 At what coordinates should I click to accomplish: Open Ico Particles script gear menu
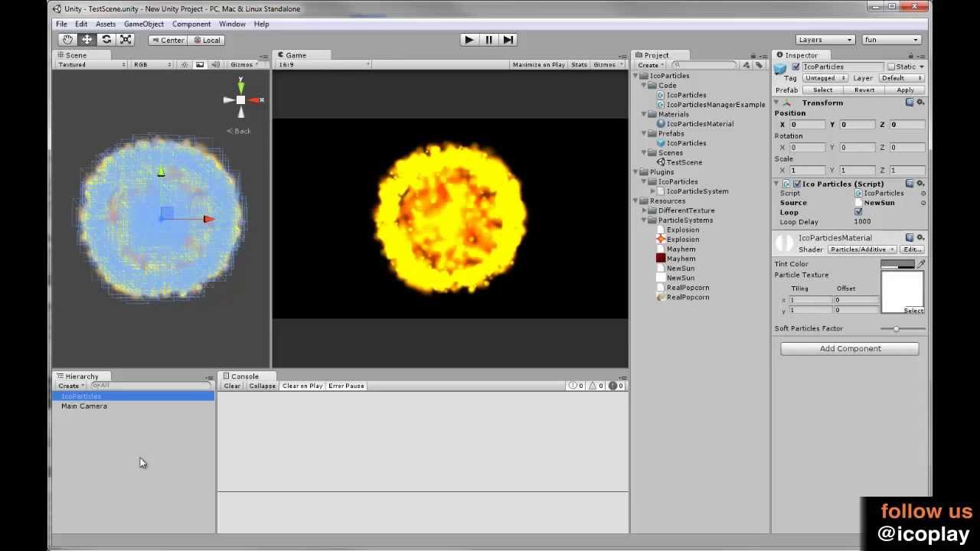point(920,184)
